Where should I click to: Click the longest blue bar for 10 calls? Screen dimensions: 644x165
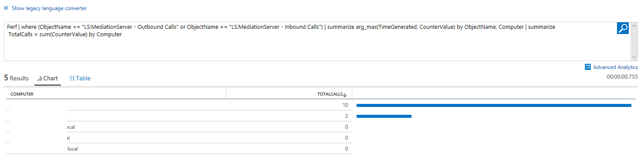tap(494, 105)
